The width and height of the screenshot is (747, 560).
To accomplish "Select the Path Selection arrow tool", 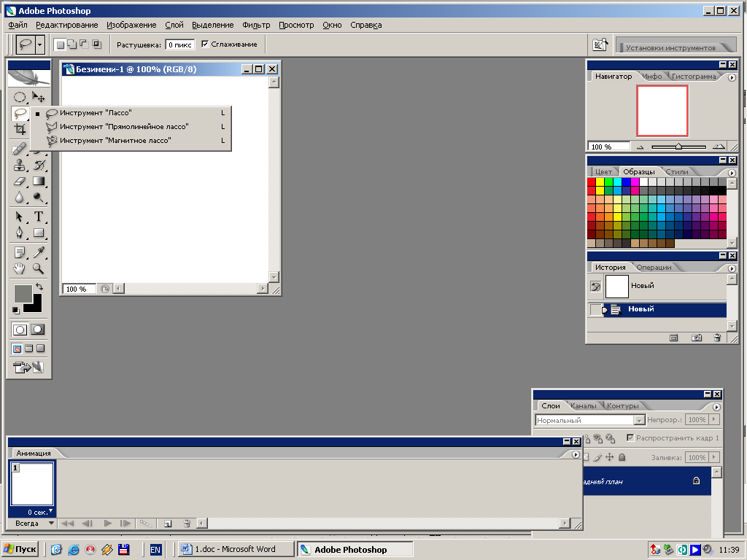I will click(20, 217).
